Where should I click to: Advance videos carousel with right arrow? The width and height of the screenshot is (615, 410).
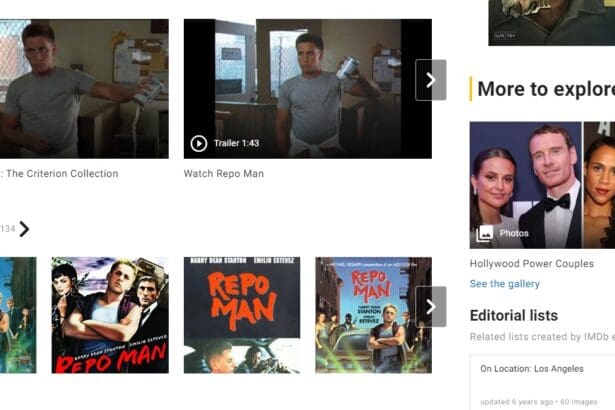pyautogui.click(x=431, y=80)
